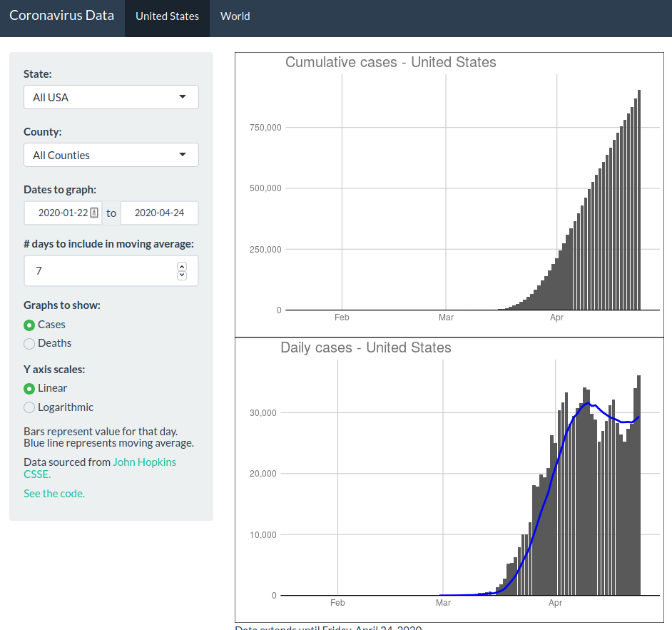The image size is (672, 630).
Task: Click the State dropdown caret arrow
Action: tap(183, 97)
